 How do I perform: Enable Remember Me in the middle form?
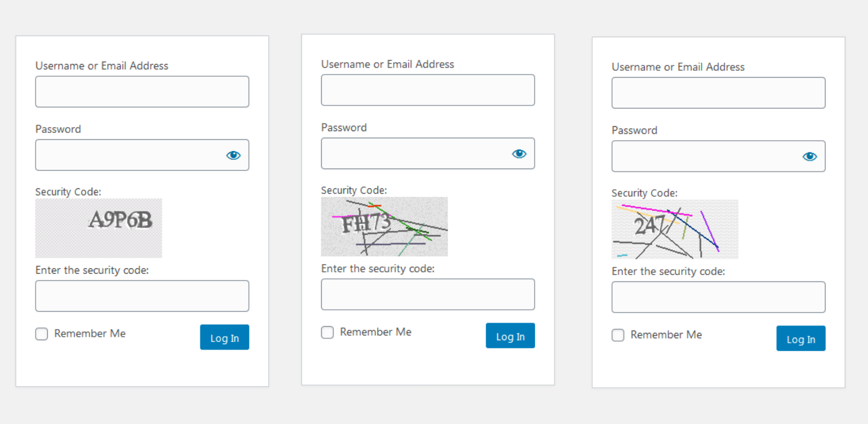tap(327, 332)
